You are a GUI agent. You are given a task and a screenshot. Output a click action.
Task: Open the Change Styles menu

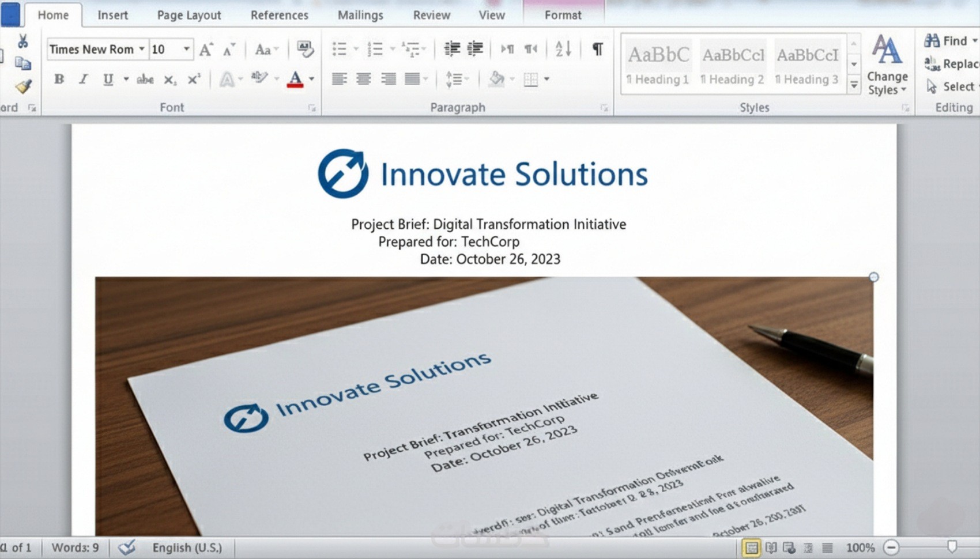(x=887, y=64)
